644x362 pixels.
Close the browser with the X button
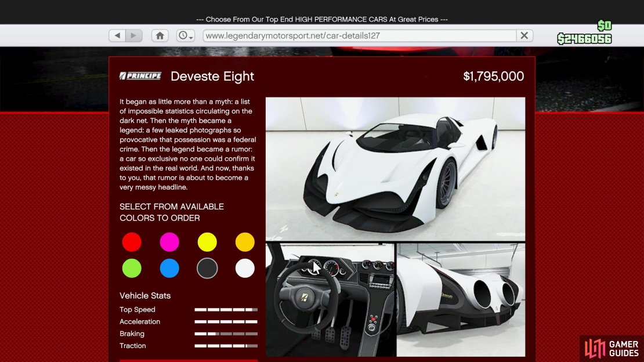coord(524,35)
